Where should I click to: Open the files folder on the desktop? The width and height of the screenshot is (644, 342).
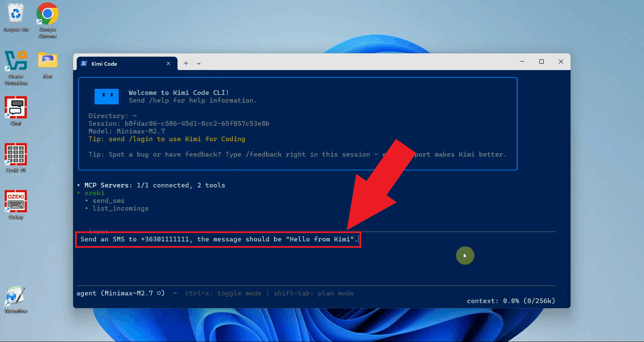tap(47, 65)
